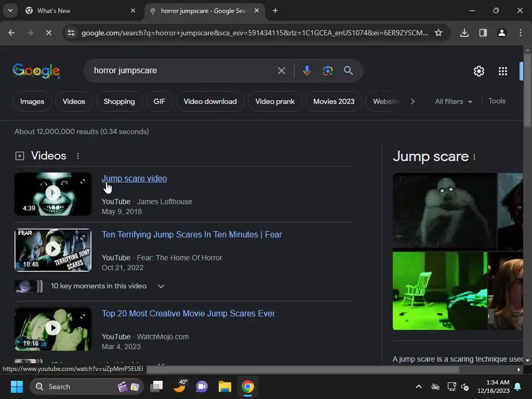Toggle the Chrome side panel icon
This screenshot has height=399, width=532.
pos(483,33)
